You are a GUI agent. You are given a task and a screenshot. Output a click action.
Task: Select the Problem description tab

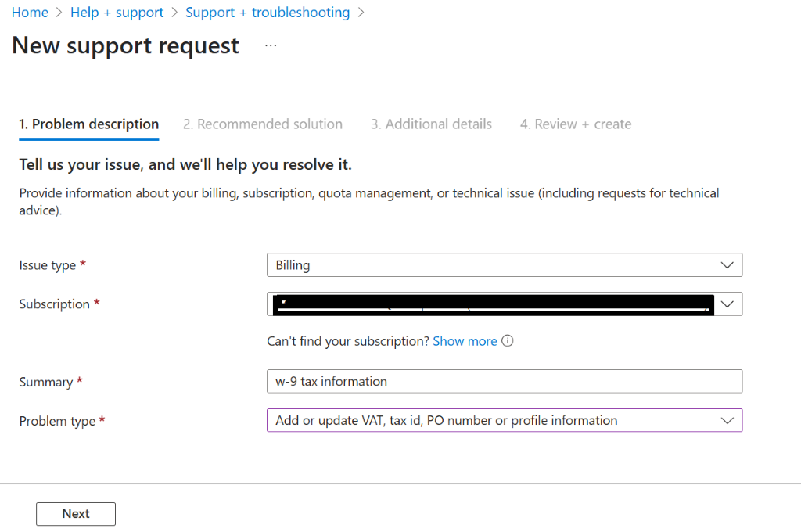click(89, 124)
